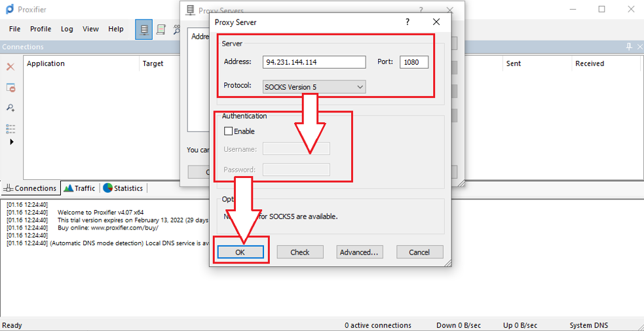The width and height of the screenshot is (644, 331).
Task: Click the list view icon in Connections sidebar
Action: (x=10, y=129)
